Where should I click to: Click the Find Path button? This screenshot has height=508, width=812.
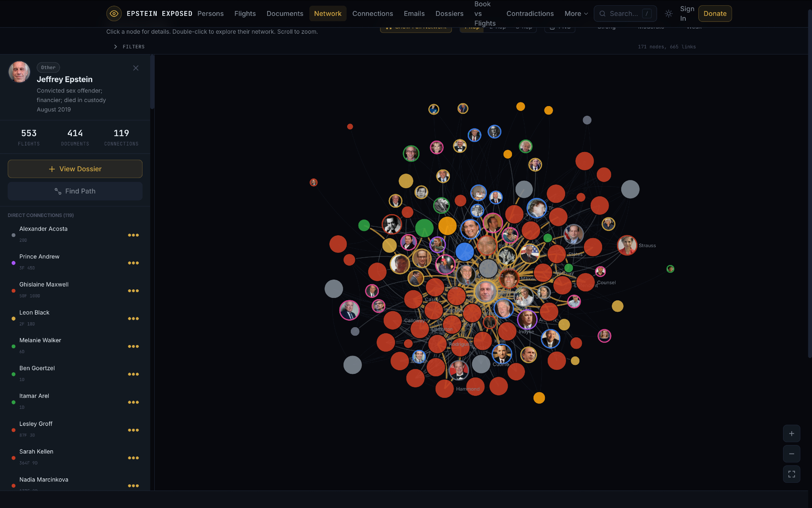click(x=75, y=191)
